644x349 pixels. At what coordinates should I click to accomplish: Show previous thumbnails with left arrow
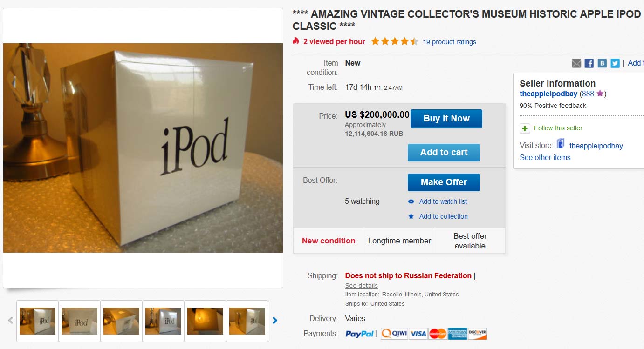coord(10,320)
